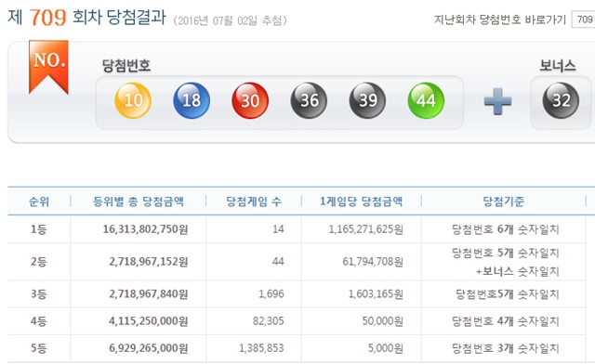This screenshot has width=595, height=364.
Task: Click winning game count 1,385,853
Action: click(x=261, y=348)
